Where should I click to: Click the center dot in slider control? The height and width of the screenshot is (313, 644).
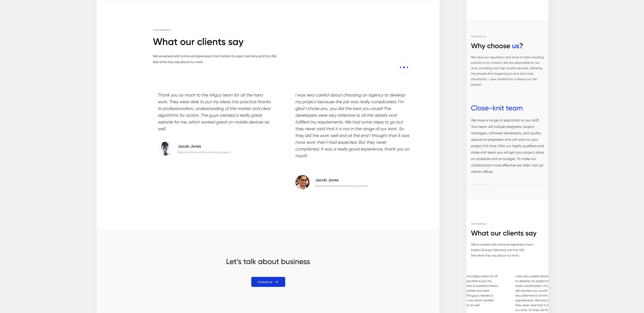click(404, 67)
